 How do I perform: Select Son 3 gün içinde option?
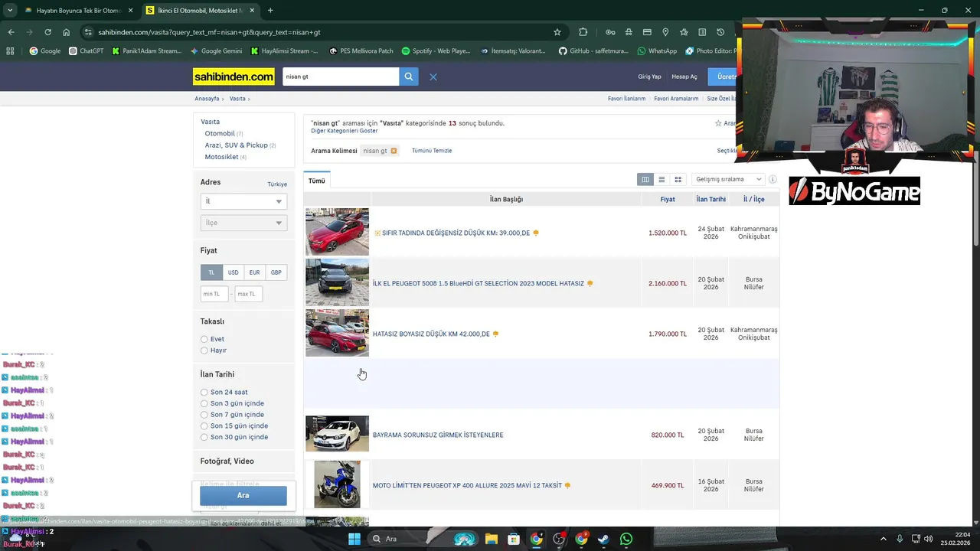tap(204, 403)
